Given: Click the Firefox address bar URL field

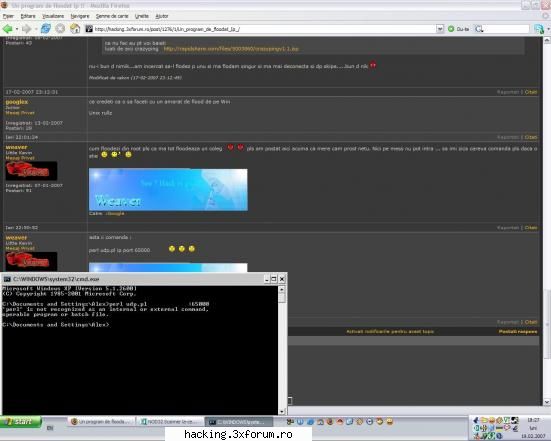Looking at the screenshot, I should [x=260, y=29].
